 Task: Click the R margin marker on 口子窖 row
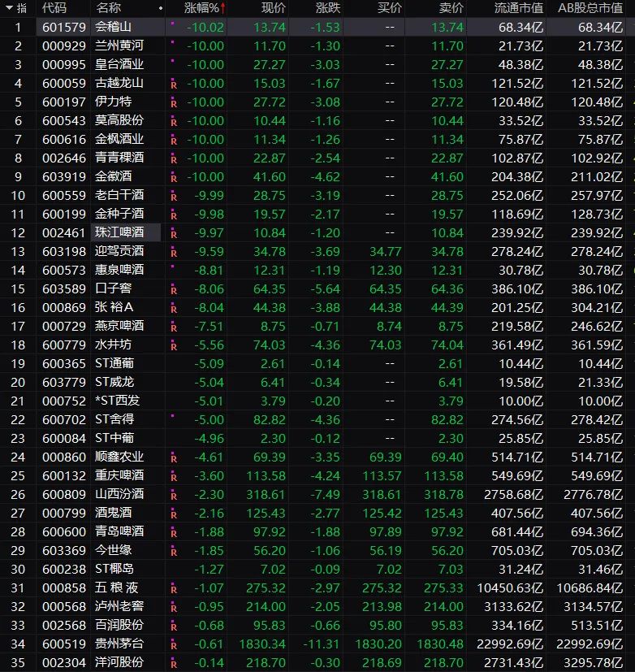point(174,290)
